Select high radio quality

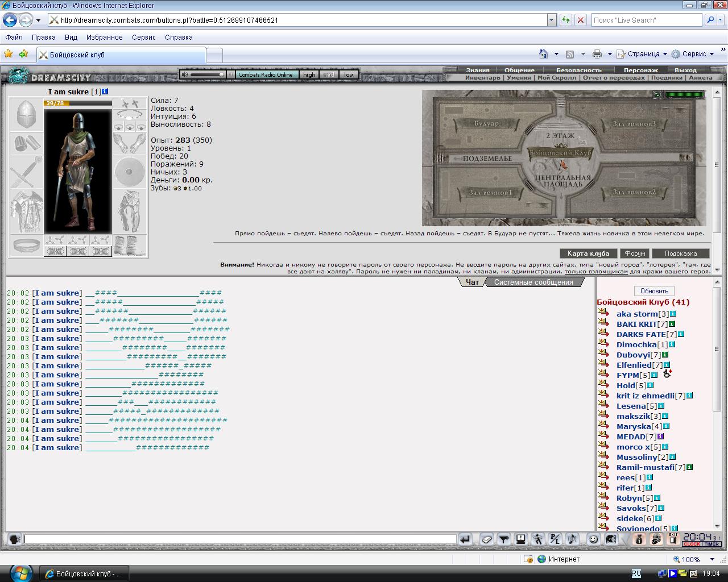pos(309,74)
